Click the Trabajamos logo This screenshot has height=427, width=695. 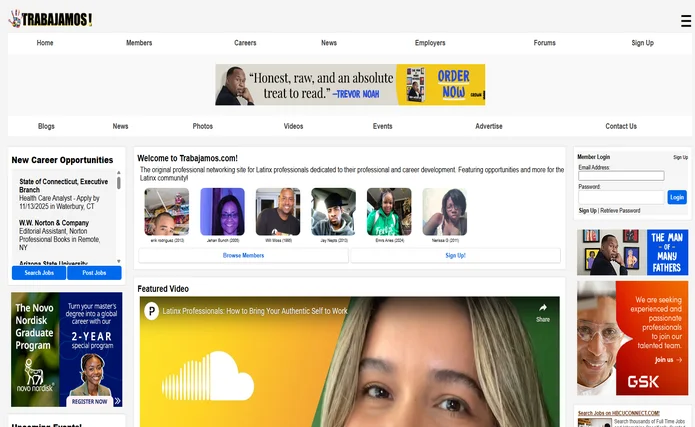51,19
